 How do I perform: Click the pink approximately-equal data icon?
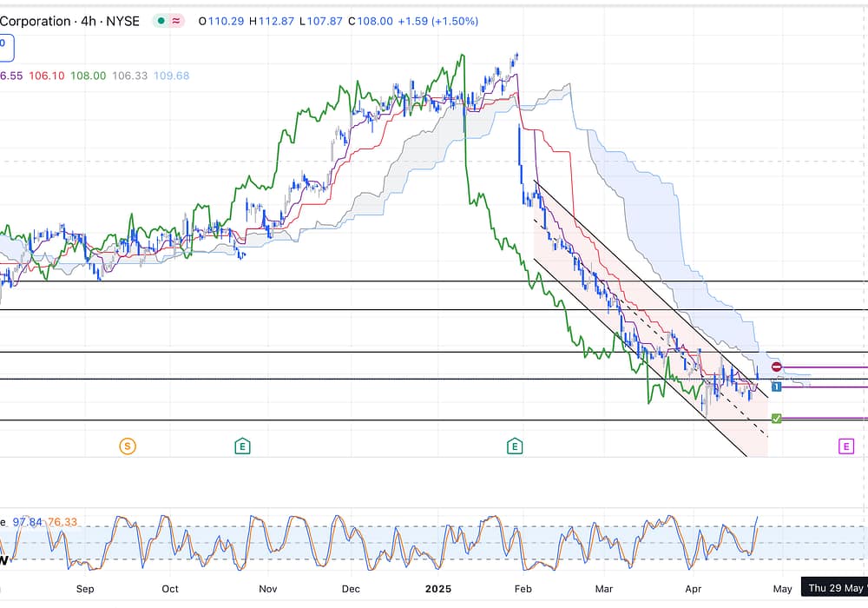click(x=177, y=21)
